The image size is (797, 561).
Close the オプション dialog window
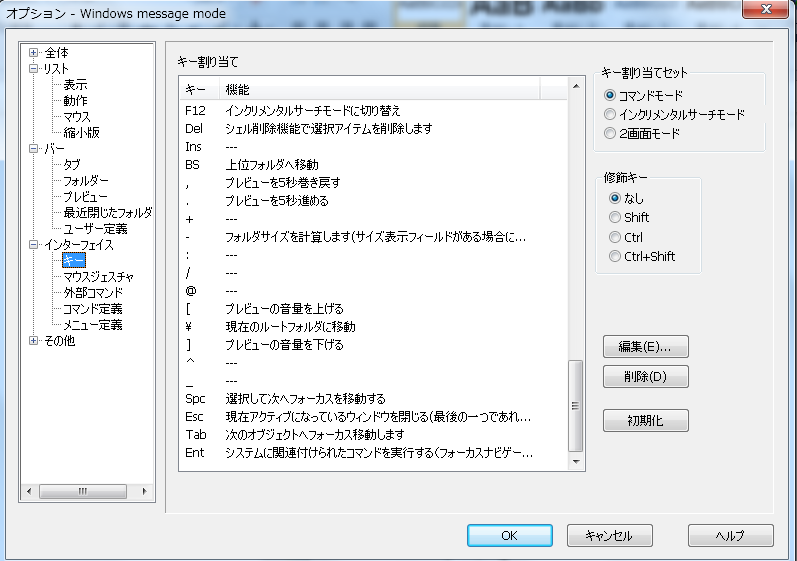pyautogui.click(x=766, y=9)
